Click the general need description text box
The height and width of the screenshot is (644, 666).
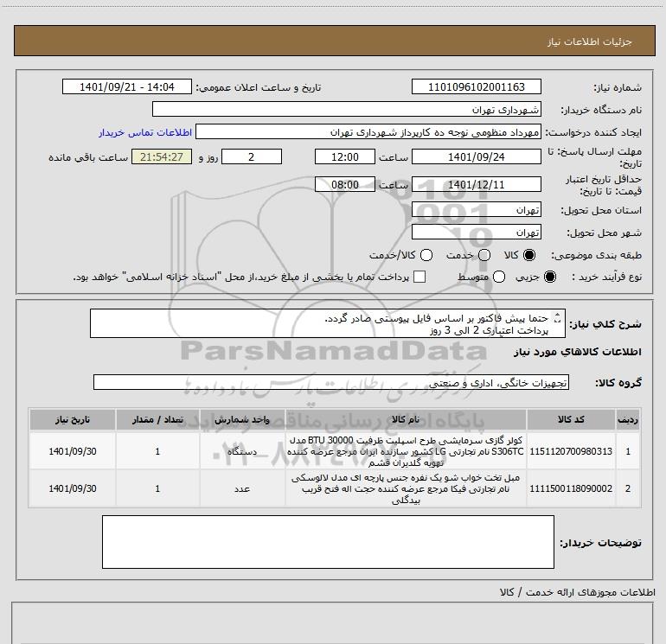[x=328, y=323]
